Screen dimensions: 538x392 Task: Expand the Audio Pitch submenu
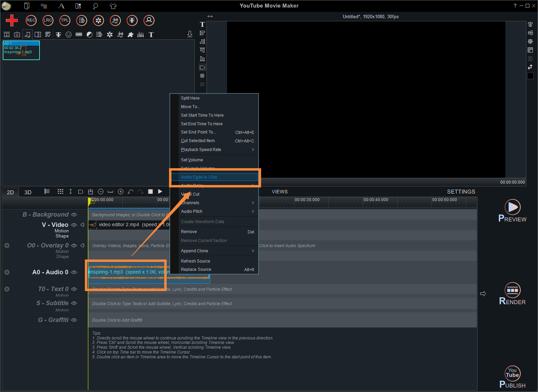pyautogui.click(x=218, y=211)
